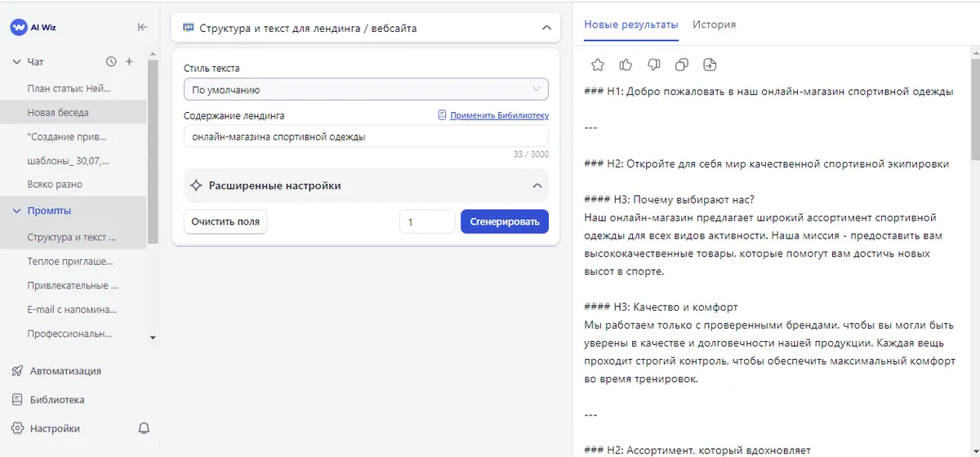Image resolution: width=980 pixels, height=457 pixels.
Task: Open chat history clock icon
Action: click(x=112, y=61)
